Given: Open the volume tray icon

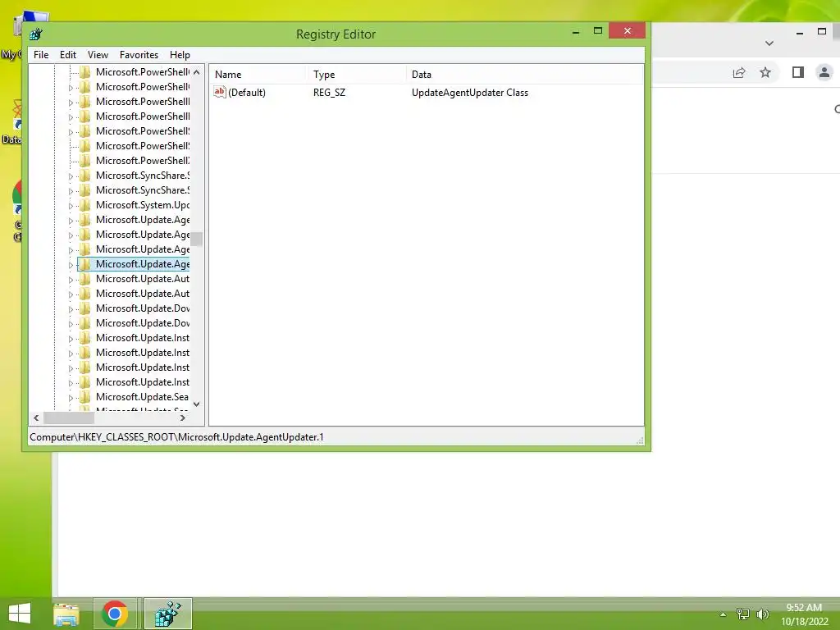Looking at the screenshot, I should (x=762, y=614).
